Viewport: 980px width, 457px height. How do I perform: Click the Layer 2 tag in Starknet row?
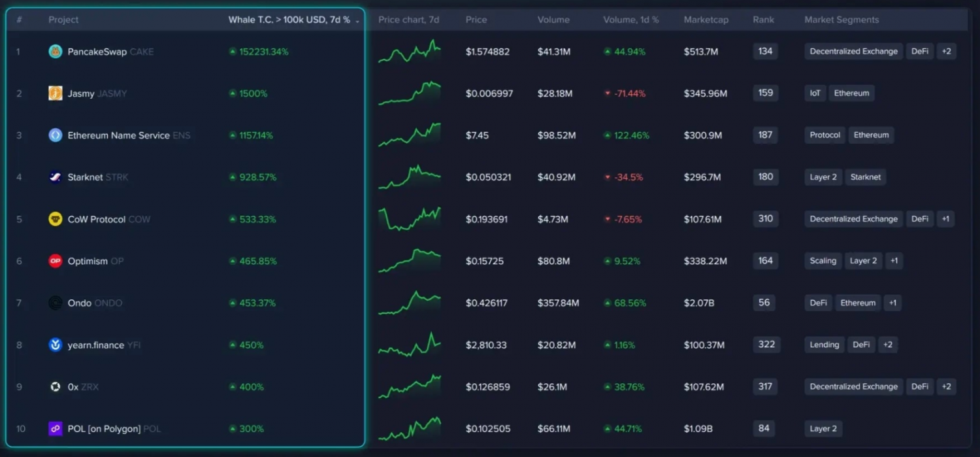(x=823, y=177)
